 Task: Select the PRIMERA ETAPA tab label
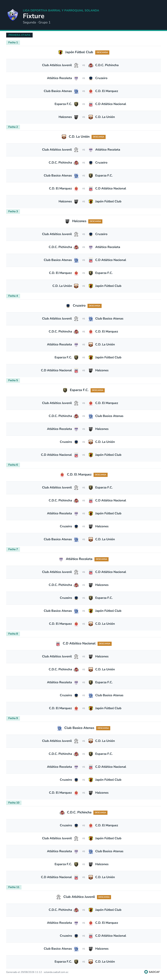(x=19, y=35)
